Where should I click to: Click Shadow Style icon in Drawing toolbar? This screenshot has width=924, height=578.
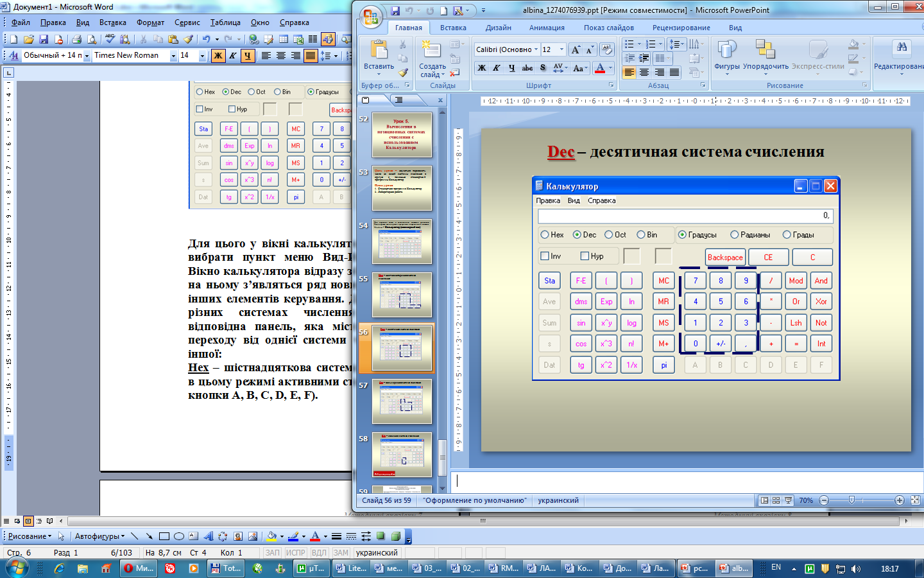[381, 536]
